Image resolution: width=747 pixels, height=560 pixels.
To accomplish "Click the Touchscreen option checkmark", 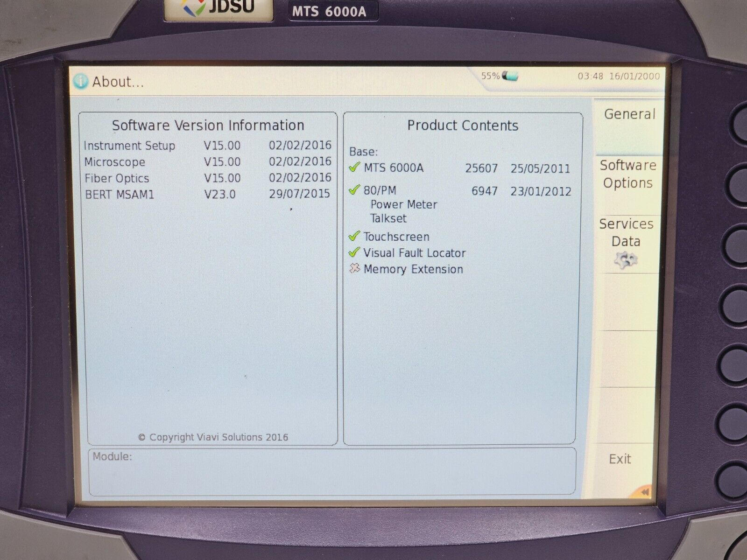I will coord(354,236).
